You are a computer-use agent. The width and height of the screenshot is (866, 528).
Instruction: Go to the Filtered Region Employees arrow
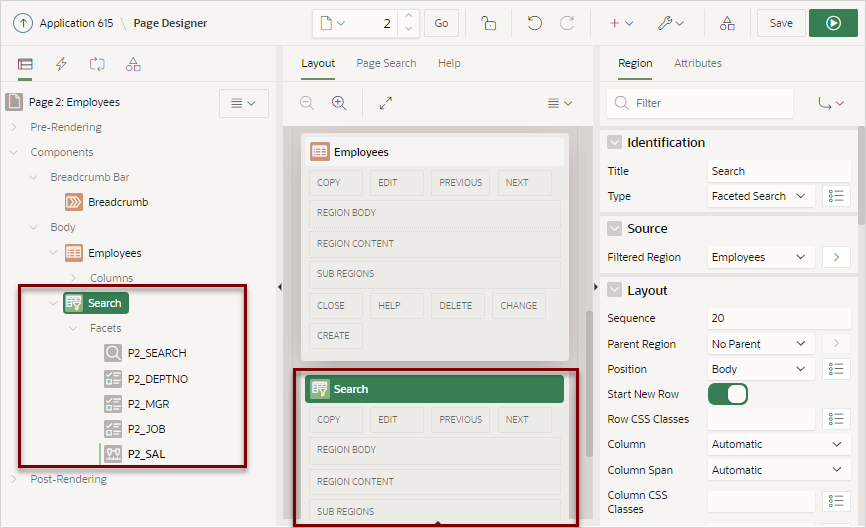(836, 257)
